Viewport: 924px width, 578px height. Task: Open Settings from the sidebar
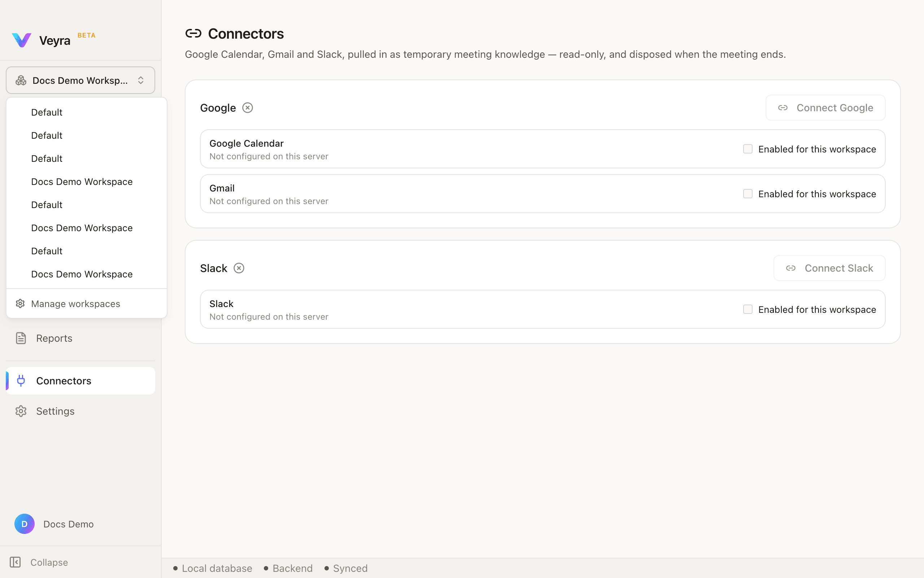pyautogui.click(x=80, y=411)
